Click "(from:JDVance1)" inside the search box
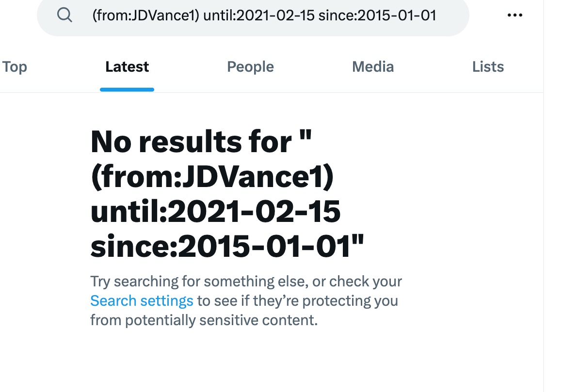 (145, 16)
